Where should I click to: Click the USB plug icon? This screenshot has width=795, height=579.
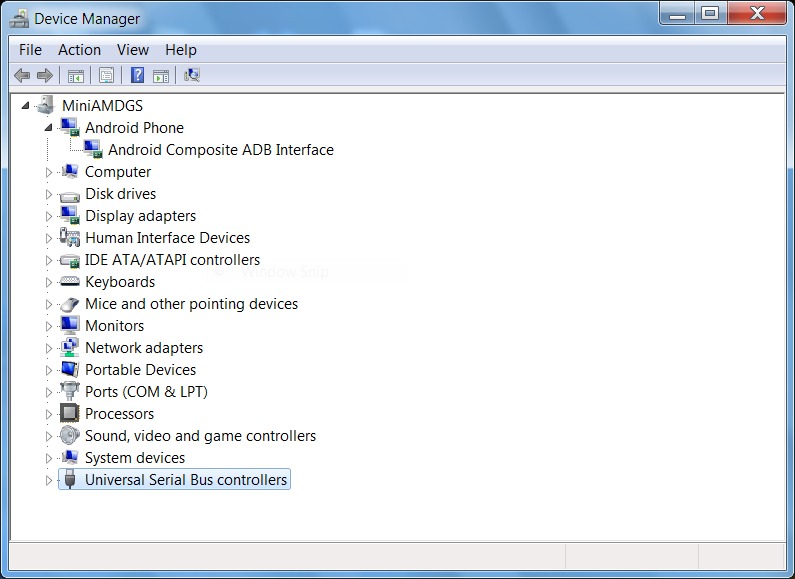[70, 479]
